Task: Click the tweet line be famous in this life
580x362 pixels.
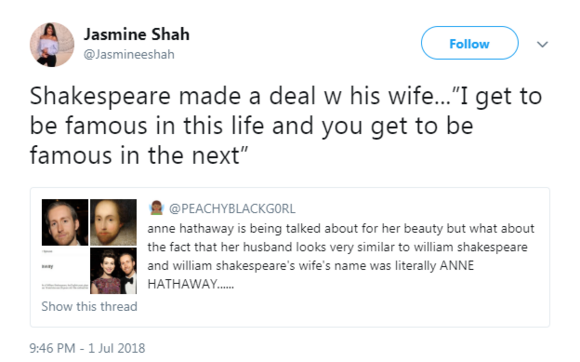Action: click(x=252, y=126)
